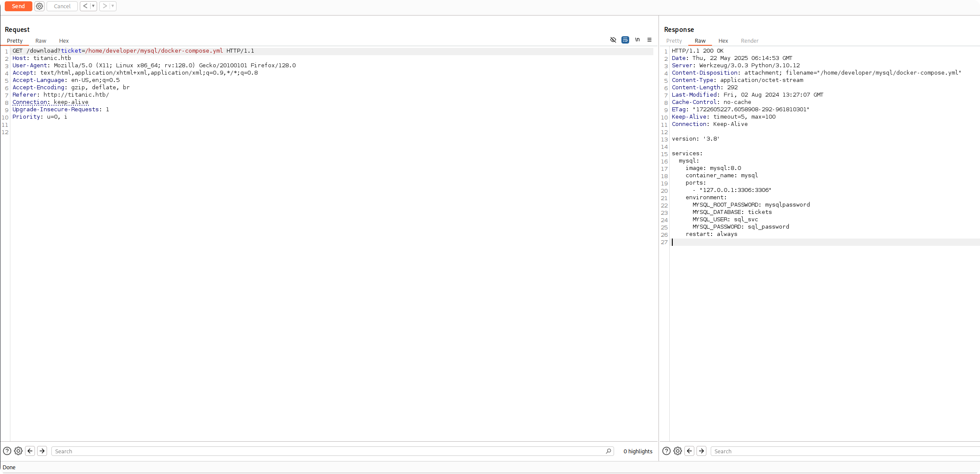Open response search settings gear
Viewport: 980px width, 474px height.
[x=677, y=451]
